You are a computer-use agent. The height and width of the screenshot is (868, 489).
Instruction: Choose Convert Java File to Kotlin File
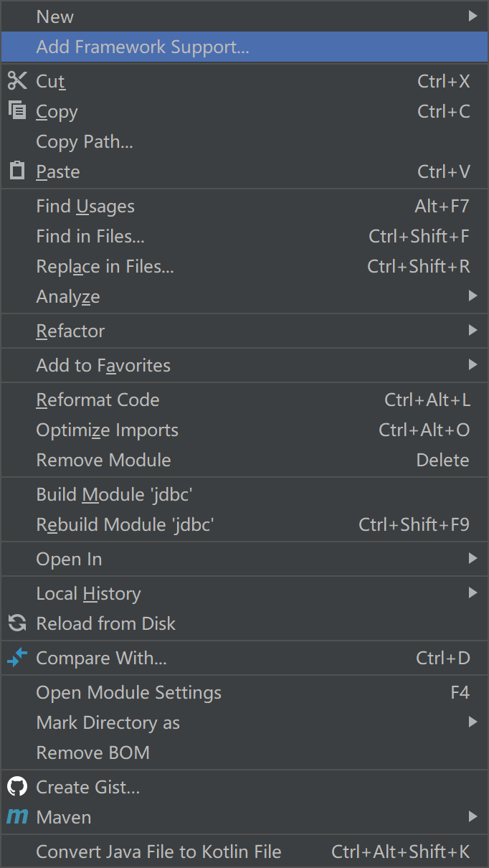tap(244, 852)
